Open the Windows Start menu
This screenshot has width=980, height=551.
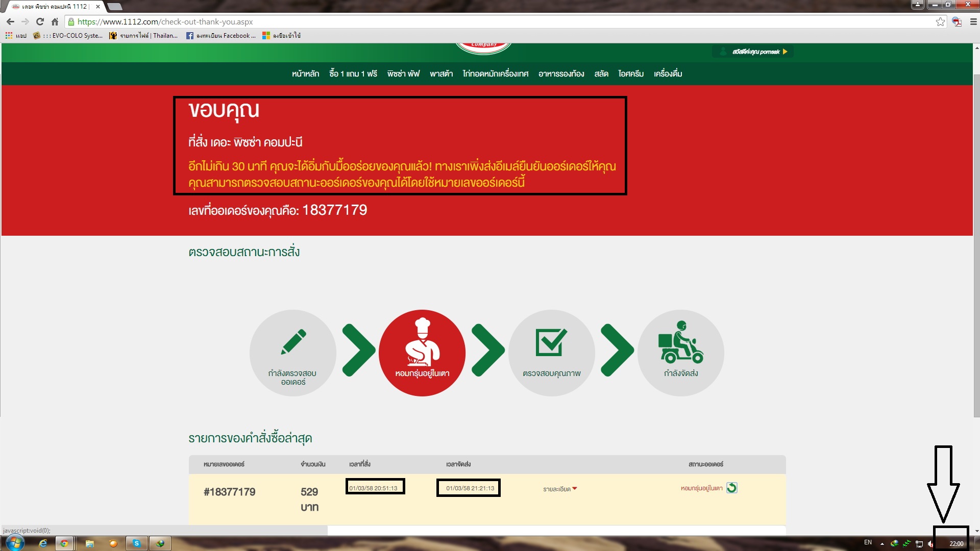pyautogui.click(x=15, y=543)
